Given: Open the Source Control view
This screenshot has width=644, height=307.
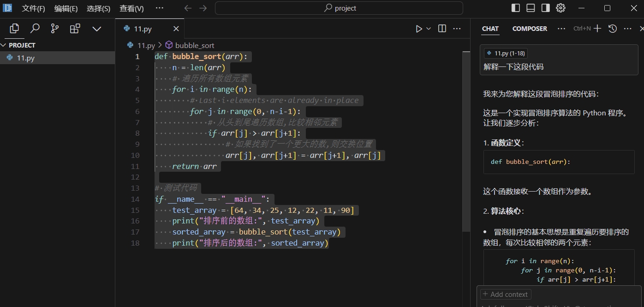Looking at the screenshot, I should click(x=55, y=29).
